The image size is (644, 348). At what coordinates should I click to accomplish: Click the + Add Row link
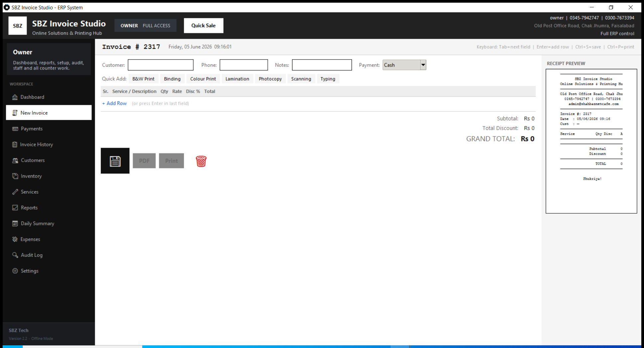114,103
